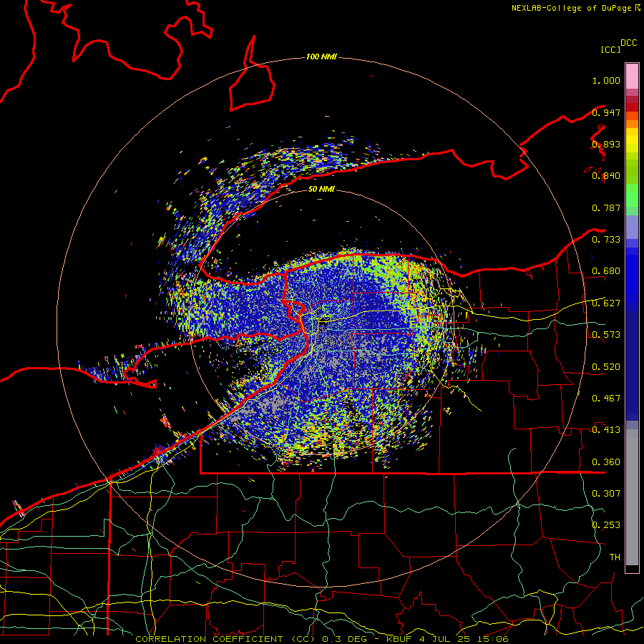Screen dimensions: 644x644
Task: Click the 0.360 scale value
Action: 606,462
